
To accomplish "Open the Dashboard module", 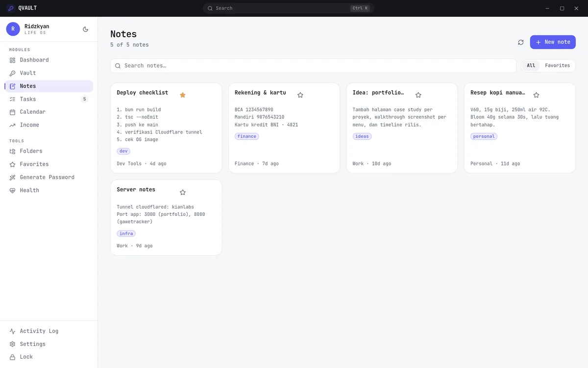I will tap(49, 60).
